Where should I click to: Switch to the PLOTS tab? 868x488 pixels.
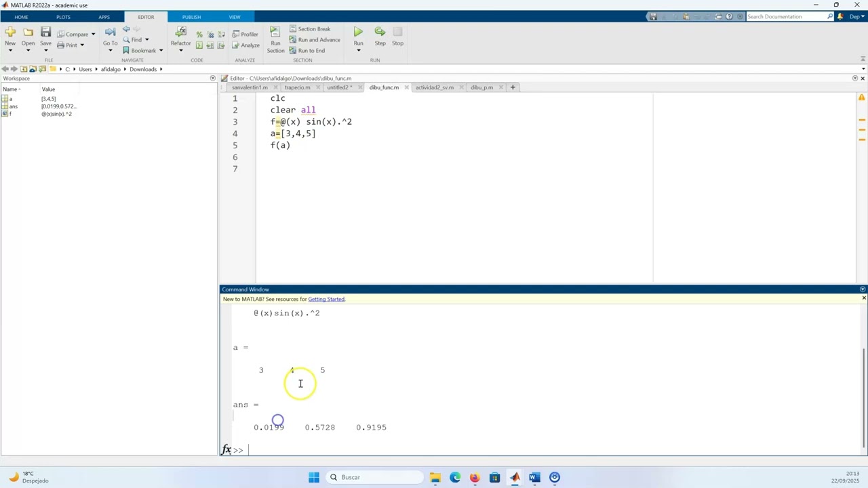point(63,17)
